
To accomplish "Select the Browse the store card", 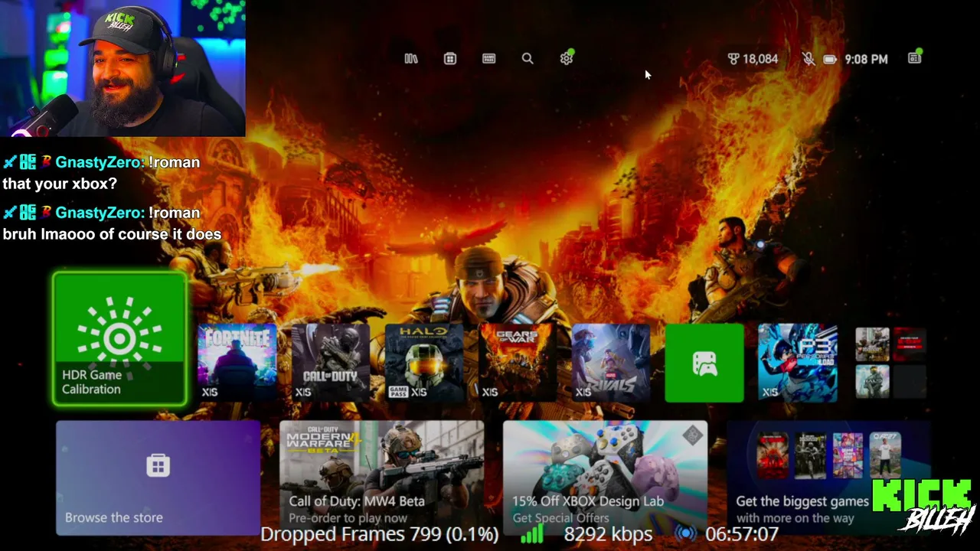I will click(x=158, y=478).
